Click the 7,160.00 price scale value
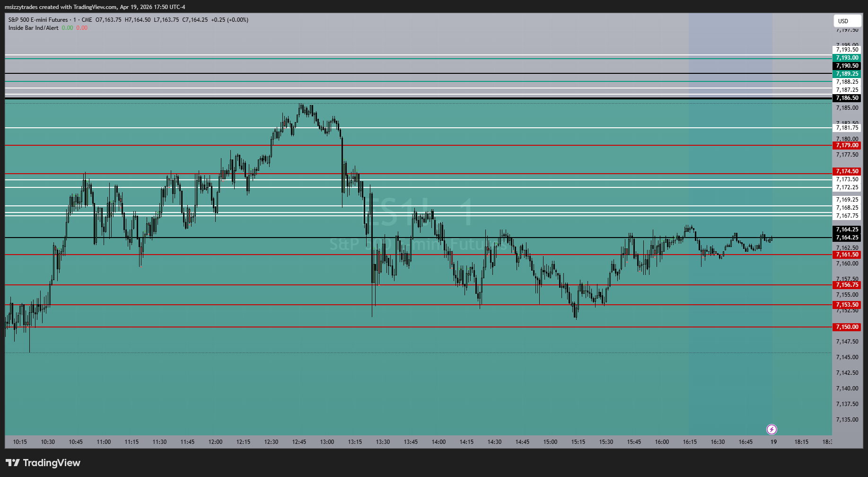This screenshot has width=868, height=477. tap(847, 264)
